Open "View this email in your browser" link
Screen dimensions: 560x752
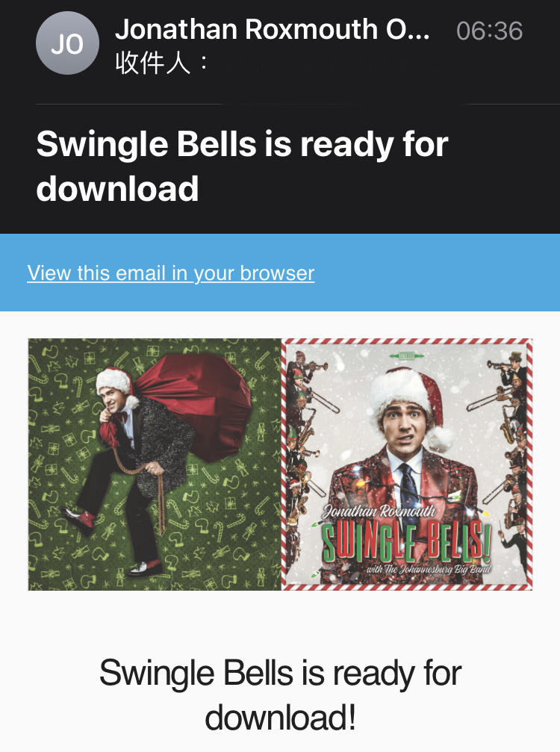pyautogui.click(x=171, y=273)
